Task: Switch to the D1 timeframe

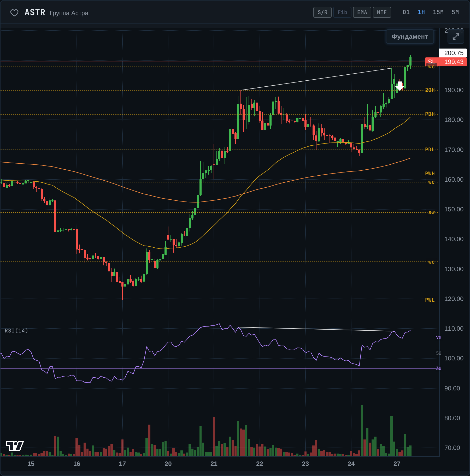Action: [406, 12]
